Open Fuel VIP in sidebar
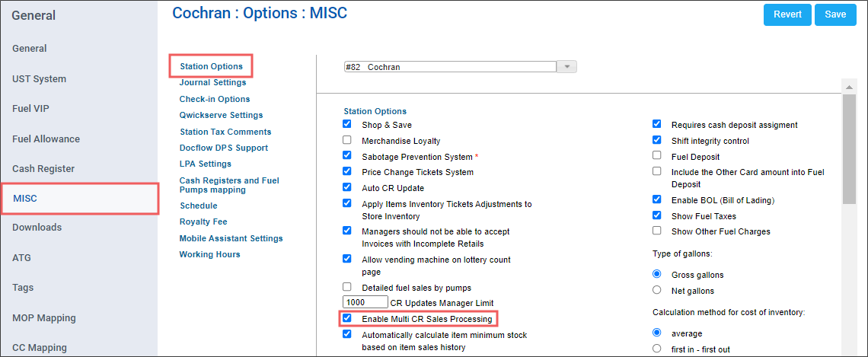Screen dimensions: 868x357 tap(30, 109)
